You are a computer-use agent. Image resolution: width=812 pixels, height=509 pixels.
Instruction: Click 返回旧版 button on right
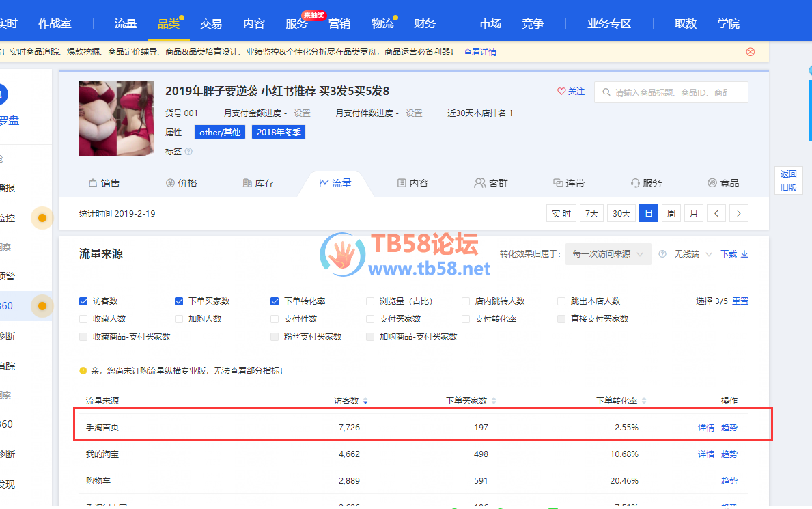(788, 180)
